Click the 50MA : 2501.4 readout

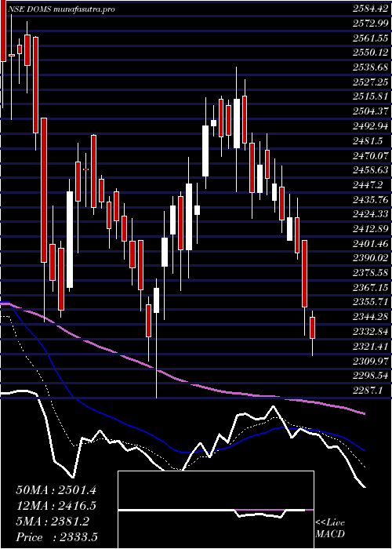(56, 490)
